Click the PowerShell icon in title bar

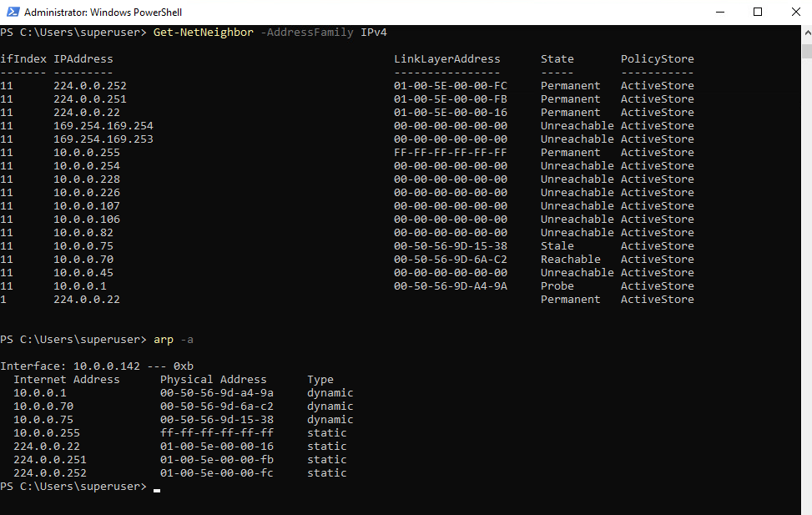pos(13,12)
